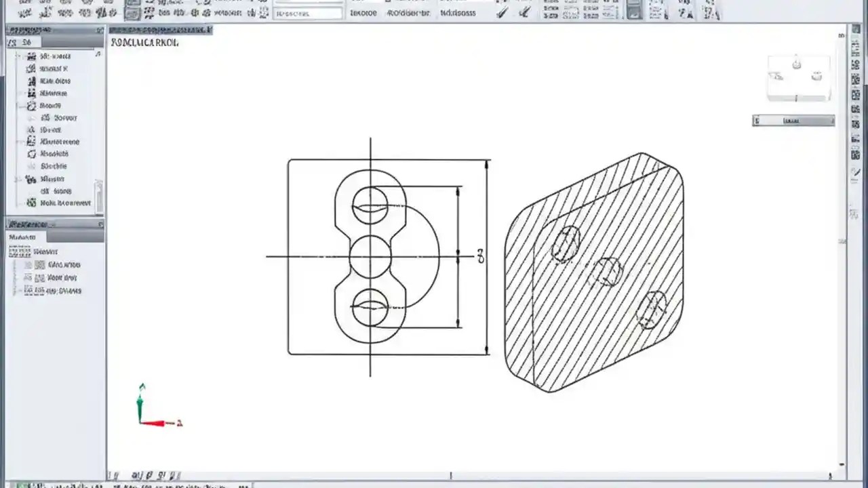Select the materials icon in the lower References panel
This screenshot has width=868, height=488.
[x=20, y=251]
